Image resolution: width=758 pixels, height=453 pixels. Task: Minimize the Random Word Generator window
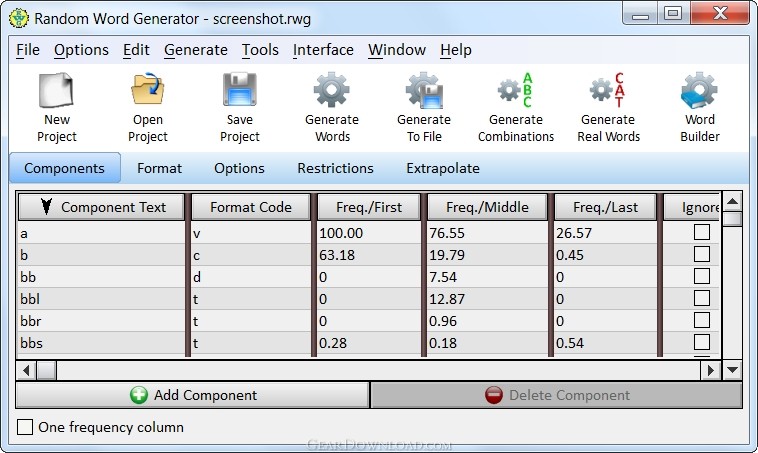(x=641, y=15)
